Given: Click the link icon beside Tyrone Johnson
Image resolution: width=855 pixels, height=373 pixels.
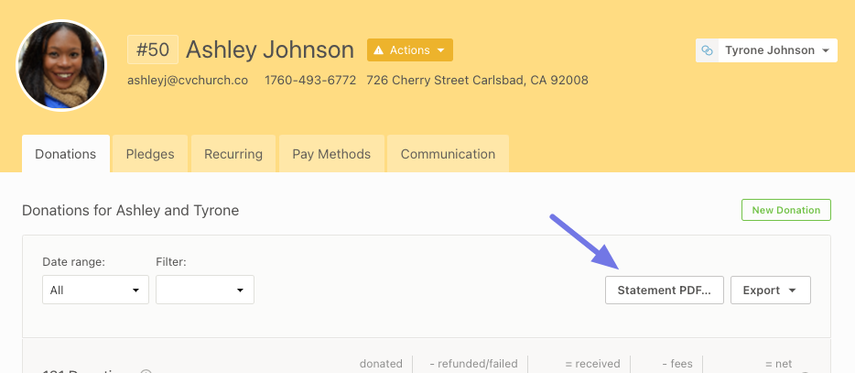Looking at the screenshot, I should pos(707,50).
